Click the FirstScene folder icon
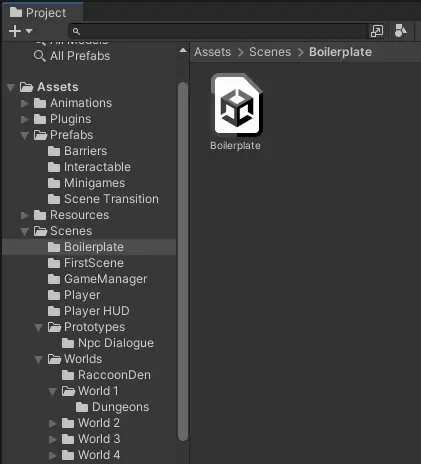 click(54, 263)
